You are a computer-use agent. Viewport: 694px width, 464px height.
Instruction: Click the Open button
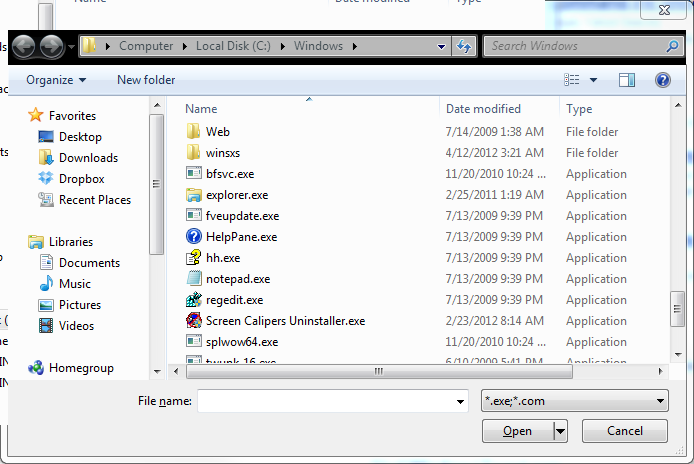click(x=518, y=431)
